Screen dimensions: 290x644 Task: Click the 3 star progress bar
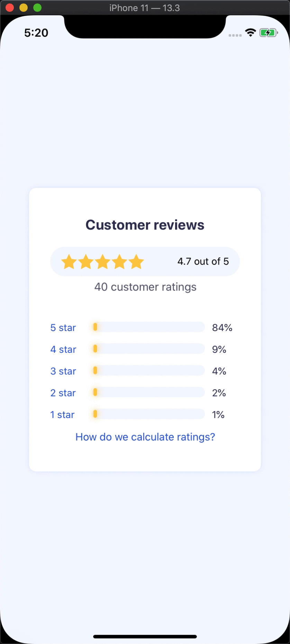(148, 371)
